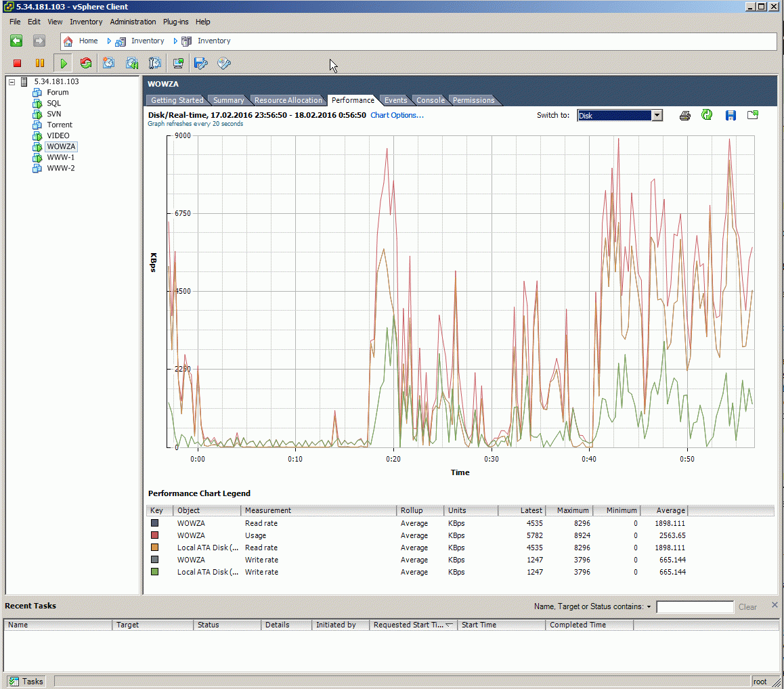The width and height of the screenshot is (784, 689).
Task: Print the performance chart
Action: (x=685, y=116)
